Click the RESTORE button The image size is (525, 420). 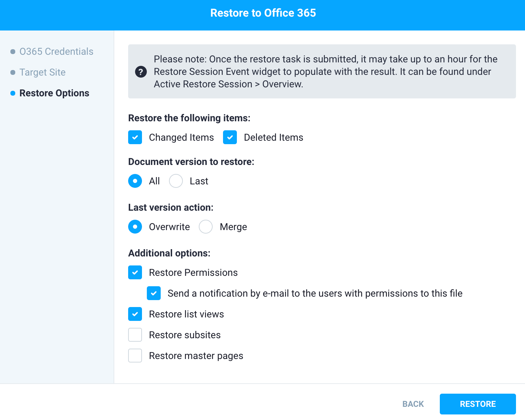(x=478, y=404)
